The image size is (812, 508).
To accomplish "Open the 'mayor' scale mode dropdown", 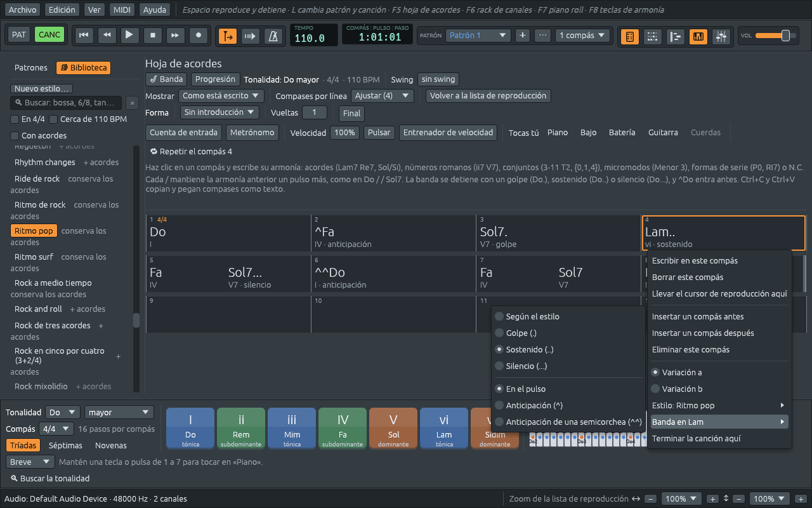I will click(119, 412).
